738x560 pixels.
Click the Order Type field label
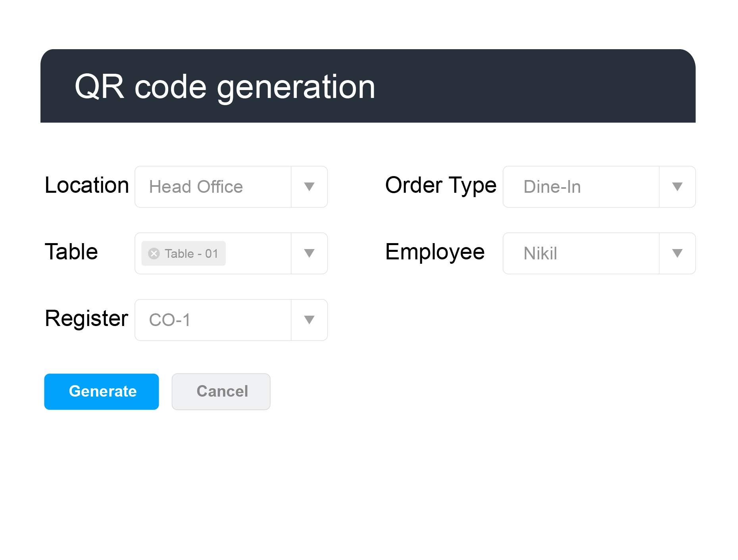click(440, 185)
